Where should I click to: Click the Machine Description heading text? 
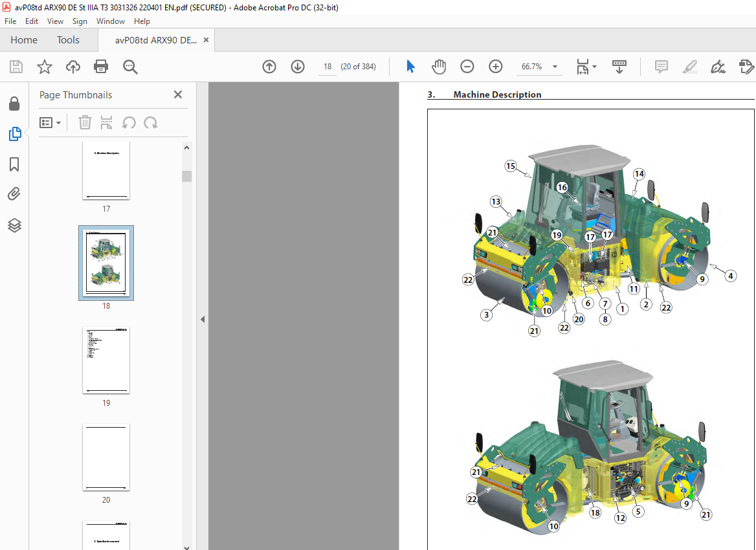[x=497, y=94]
